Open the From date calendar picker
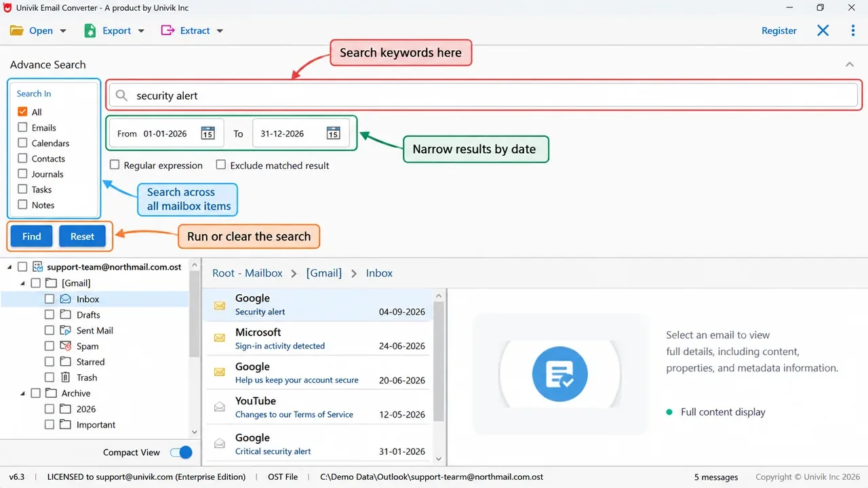Image resolution: width=868 pixels, height=488 pixels. [x=208, y=134]
